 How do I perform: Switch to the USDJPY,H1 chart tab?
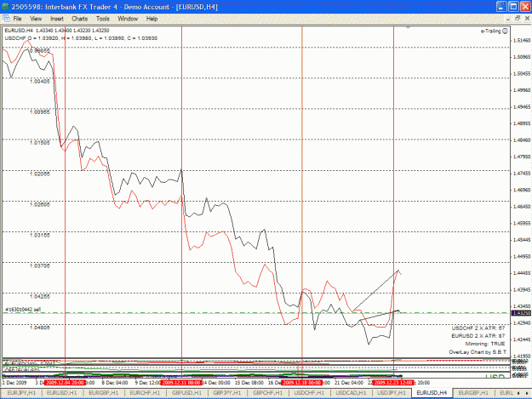tap(392, 392)
